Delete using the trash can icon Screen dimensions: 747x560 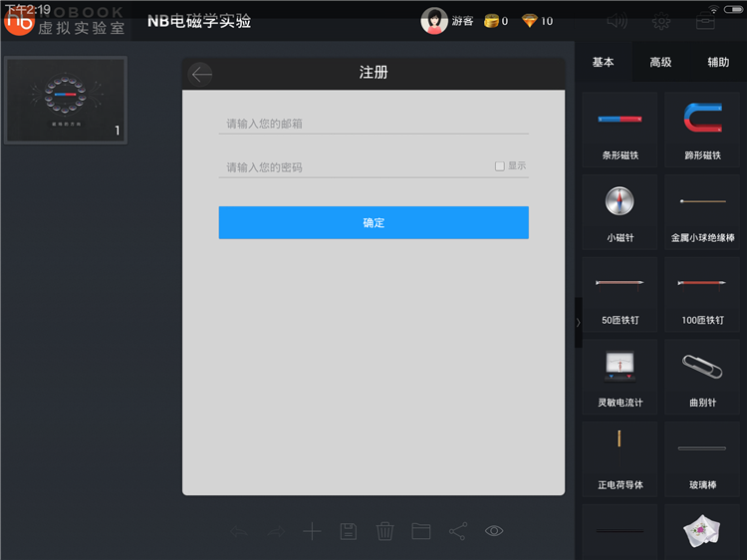384,531
